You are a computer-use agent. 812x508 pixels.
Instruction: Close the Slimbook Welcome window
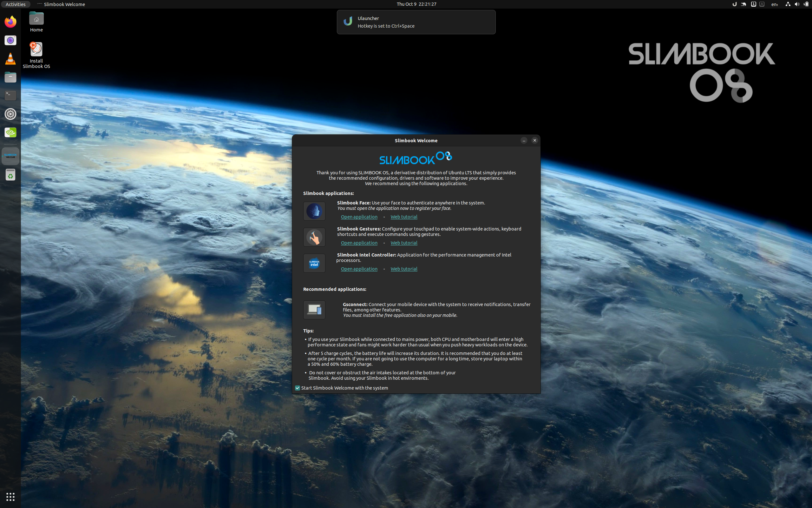(x=534, y=140)
